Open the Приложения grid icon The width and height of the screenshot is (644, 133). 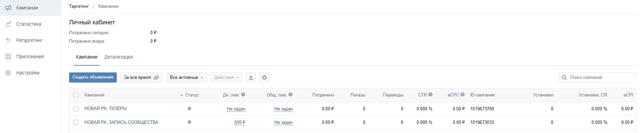point(8,57)
